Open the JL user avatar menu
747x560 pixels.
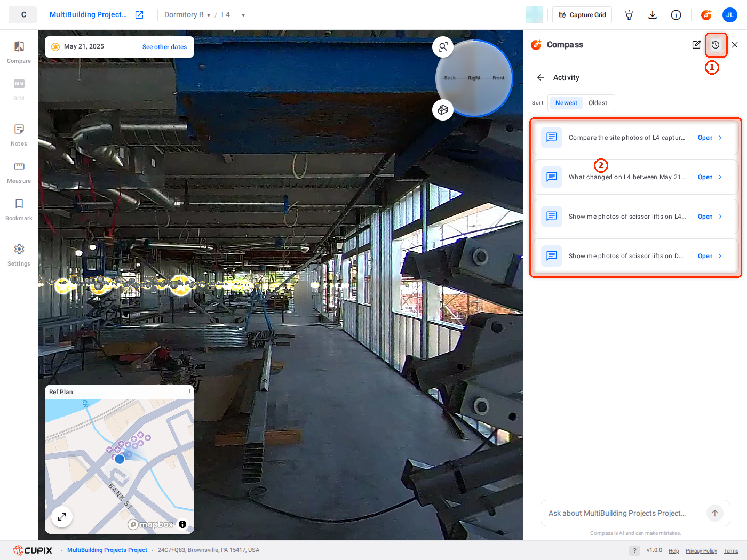[x=730, y=15]
